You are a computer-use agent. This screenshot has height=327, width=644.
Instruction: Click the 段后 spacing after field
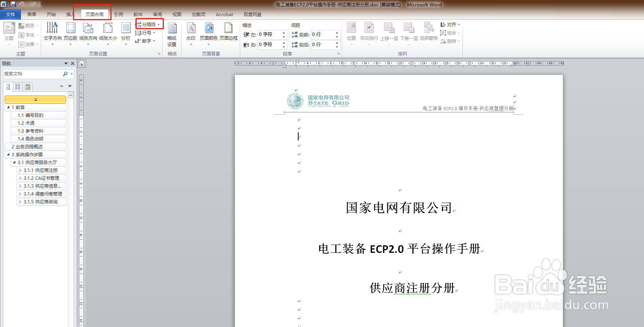323,45
